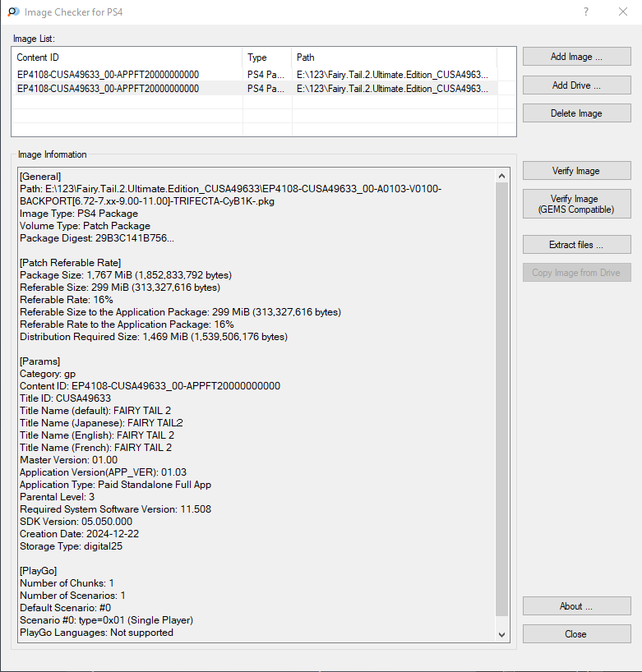This screenshot has height=672, width=642.
Task: Click the Title ID: CUSA49633 line
Action: click(65, 398)
